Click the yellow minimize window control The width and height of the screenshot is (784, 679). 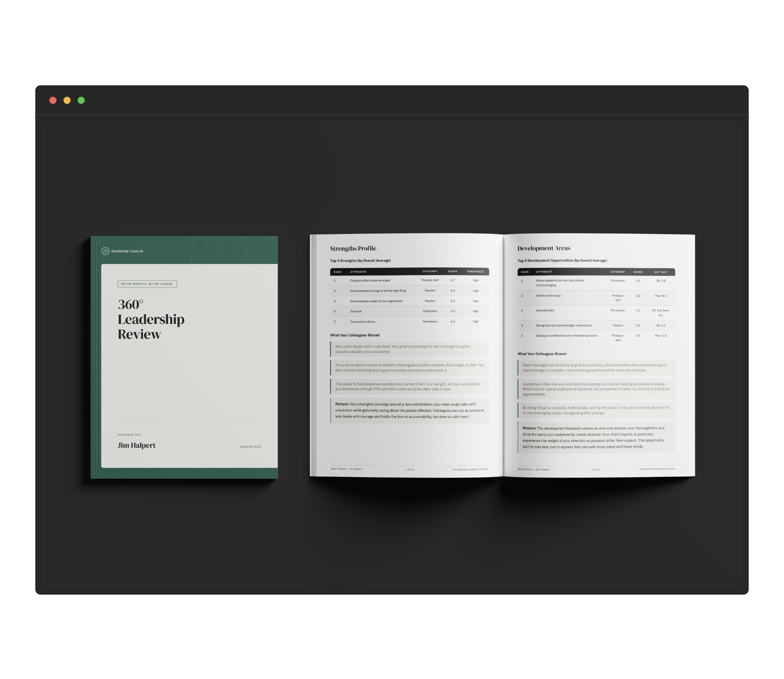(67, 100)
